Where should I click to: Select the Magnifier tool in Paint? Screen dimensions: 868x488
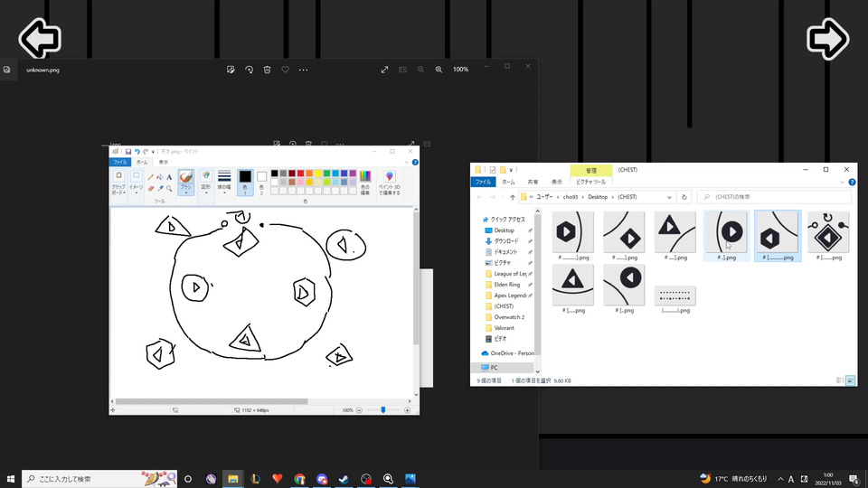169,189
